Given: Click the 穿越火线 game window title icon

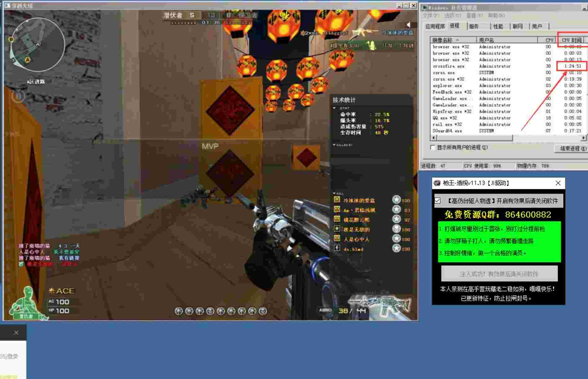Looking at the screenshot, I should click(7, 5).
